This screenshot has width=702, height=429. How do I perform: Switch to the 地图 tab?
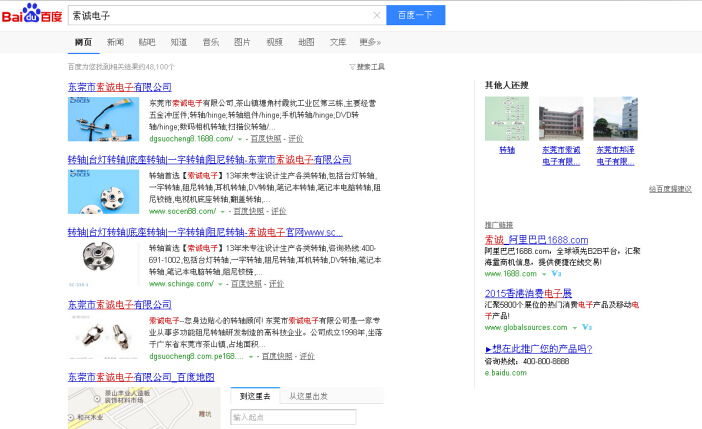[x=306, y=42]
